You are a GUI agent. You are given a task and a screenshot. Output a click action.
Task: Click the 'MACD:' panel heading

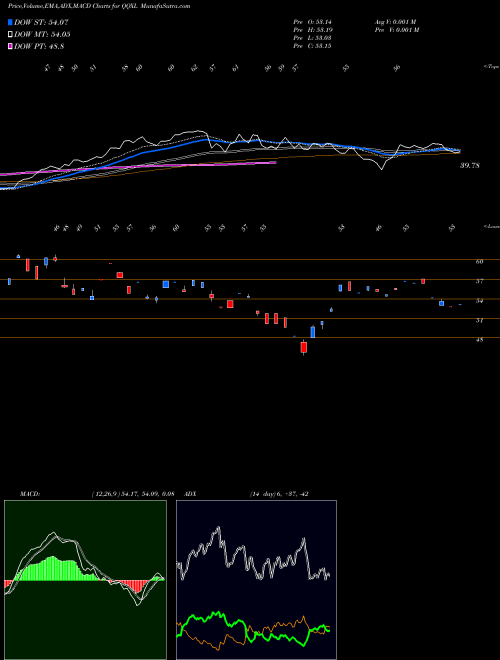30,494
